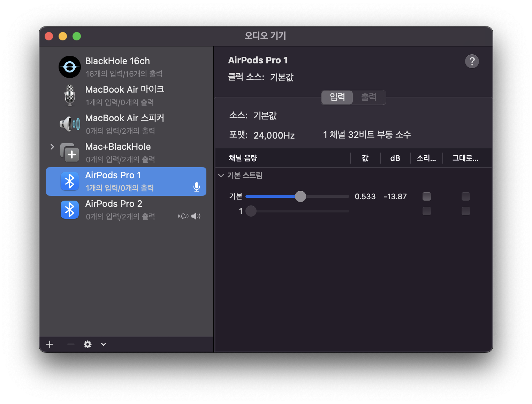Viewport: 532px width, 404px height.
Task: Click speaker output icon on AirPods Pro 2
Action: pyautogui.click(x=196, y=216)
